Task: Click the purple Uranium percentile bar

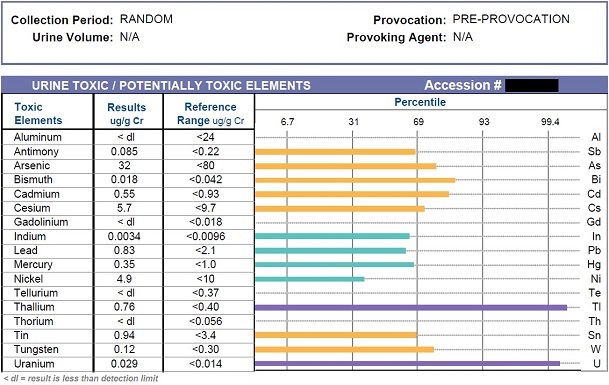Action: pos(407,364)
